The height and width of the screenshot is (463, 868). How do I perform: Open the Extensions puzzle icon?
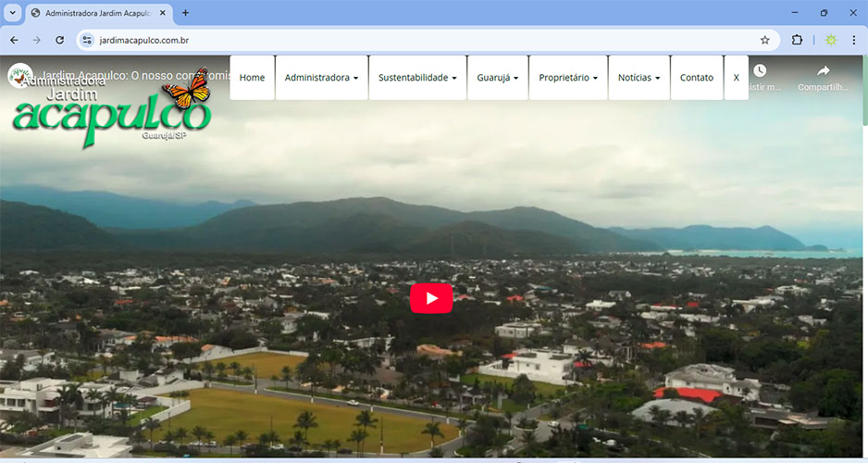[797, 40]
